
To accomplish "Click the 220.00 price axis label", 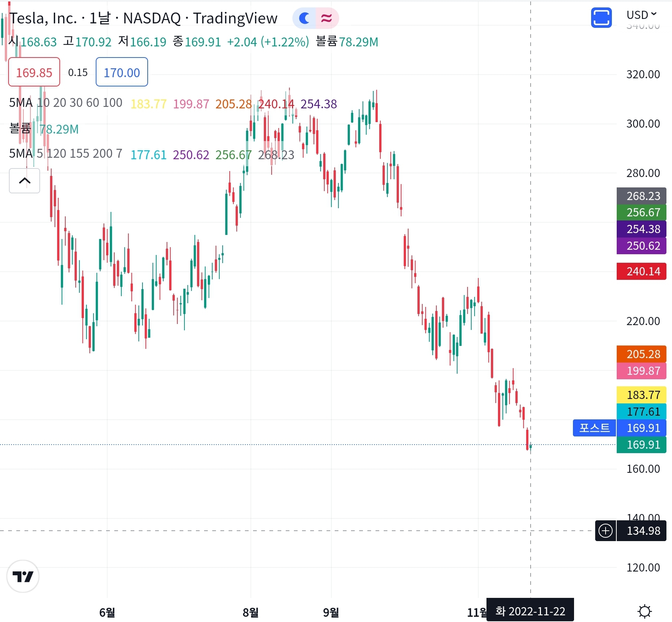I will pyautogui.click(x=643, y=321).
